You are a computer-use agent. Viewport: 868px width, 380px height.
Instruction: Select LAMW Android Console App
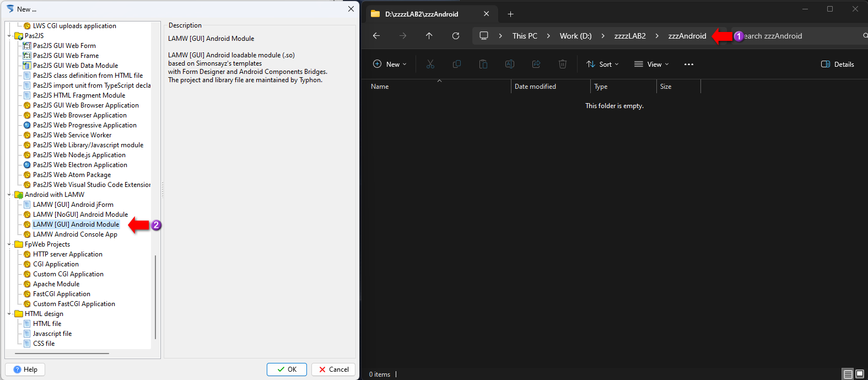coord(75,234)
